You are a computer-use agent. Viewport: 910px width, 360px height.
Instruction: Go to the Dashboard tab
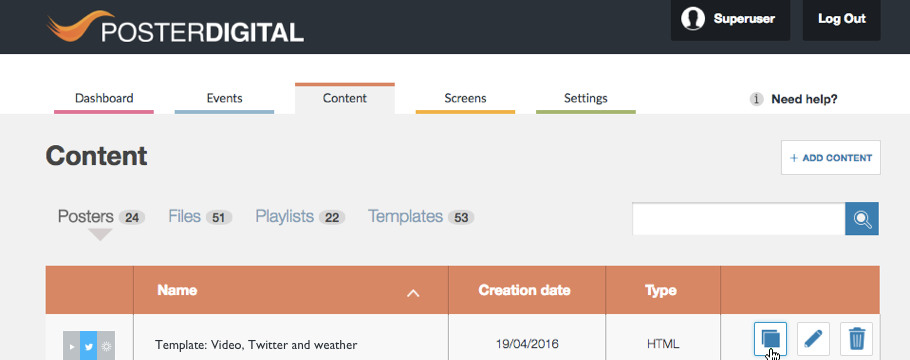[x=104, y=98]
